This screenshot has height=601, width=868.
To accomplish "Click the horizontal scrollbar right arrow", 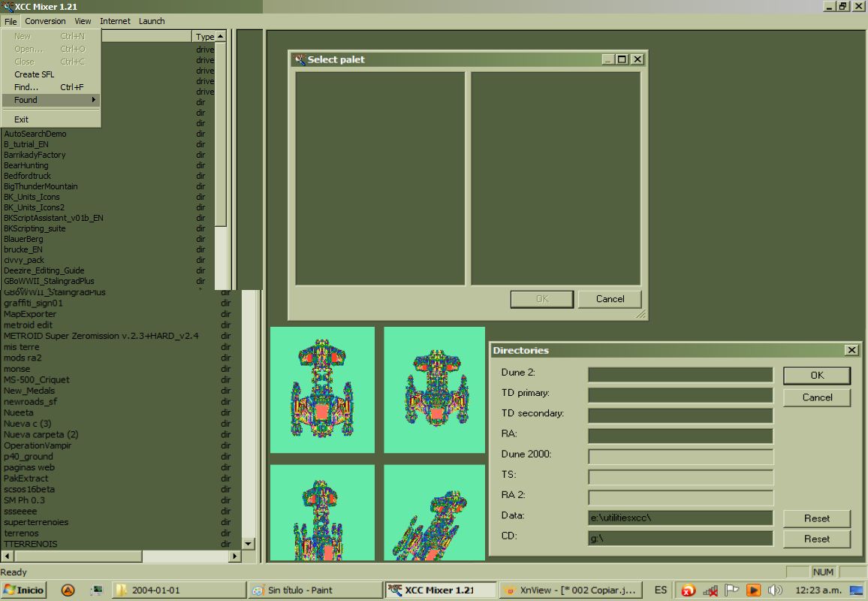I will tap(235, 556).
